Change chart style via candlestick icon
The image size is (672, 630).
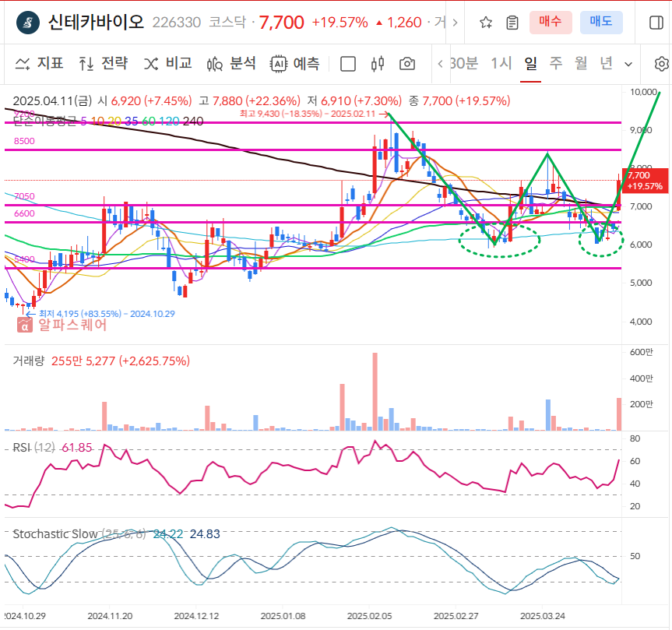(377, 65)
